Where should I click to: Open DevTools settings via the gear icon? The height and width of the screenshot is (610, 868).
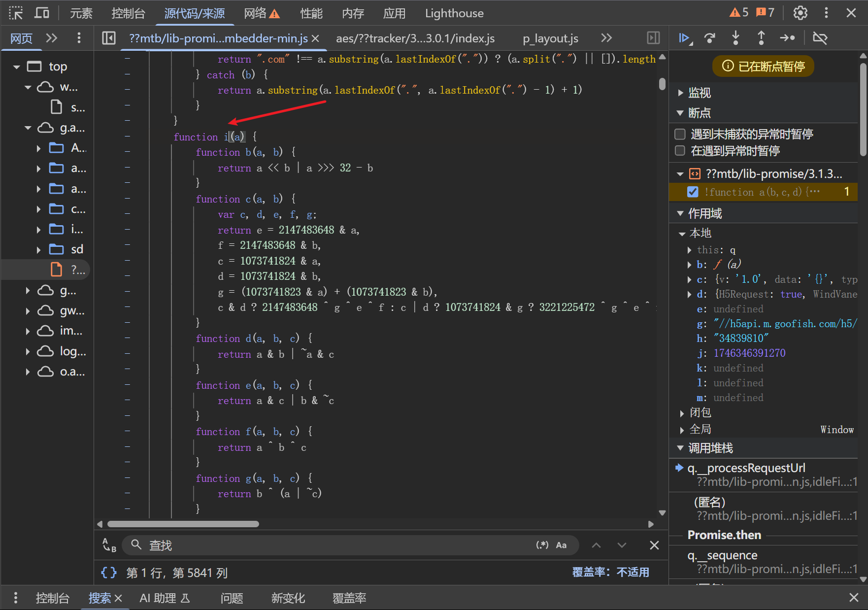tap(800, 13)
